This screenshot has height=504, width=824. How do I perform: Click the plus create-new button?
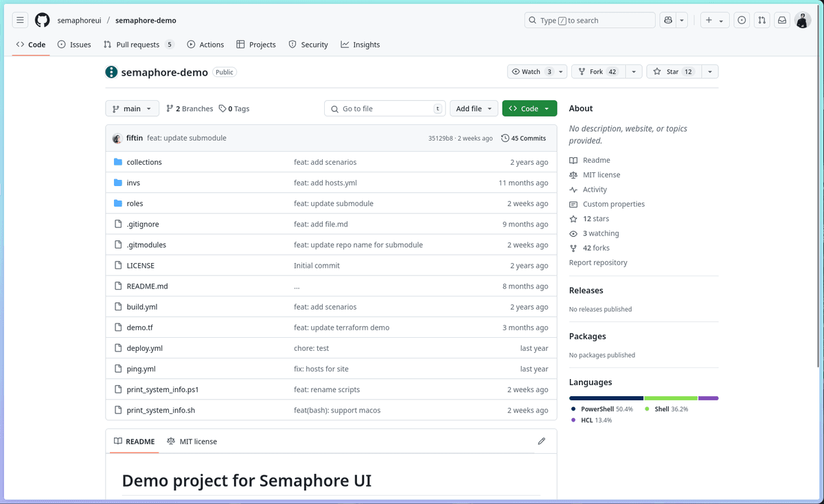point(714,21)
